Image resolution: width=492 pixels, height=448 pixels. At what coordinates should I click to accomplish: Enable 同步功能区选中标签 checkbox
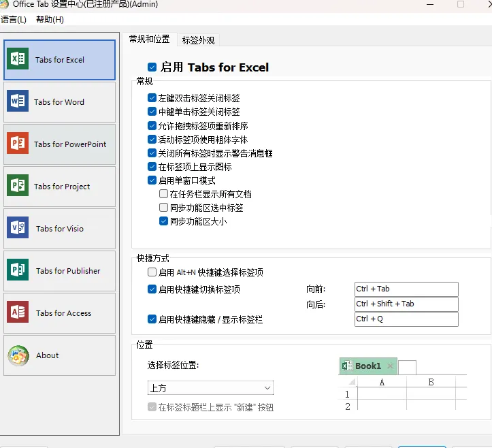(163, 207)
